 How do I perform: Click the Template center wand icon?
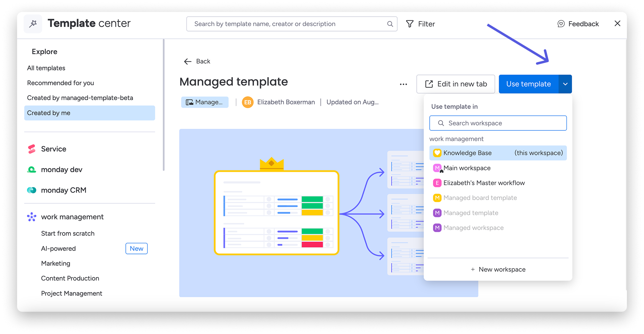33,24
